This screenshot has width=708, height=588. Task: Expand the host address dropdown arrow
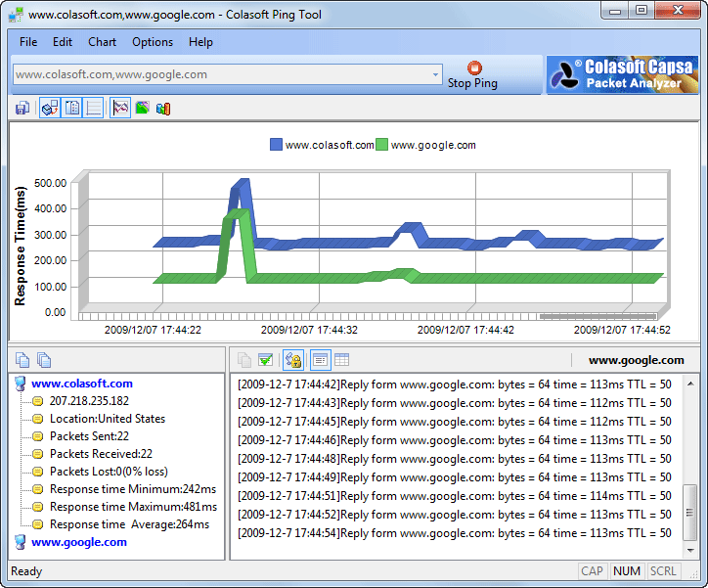click(x=435, y=74)
